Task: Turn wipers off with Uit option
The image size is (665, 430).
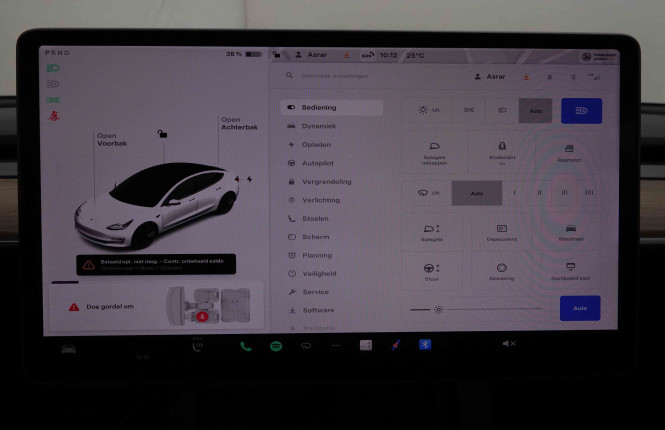Action: [x=429, y=192]
